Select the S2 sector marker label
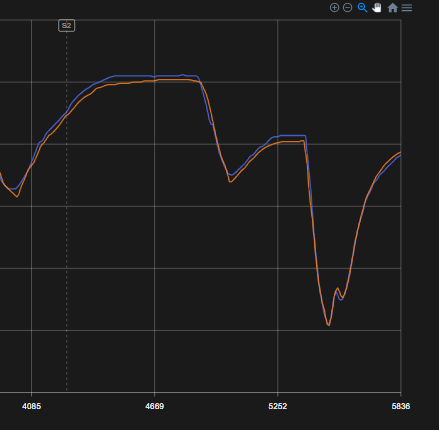 coord(67,26)
